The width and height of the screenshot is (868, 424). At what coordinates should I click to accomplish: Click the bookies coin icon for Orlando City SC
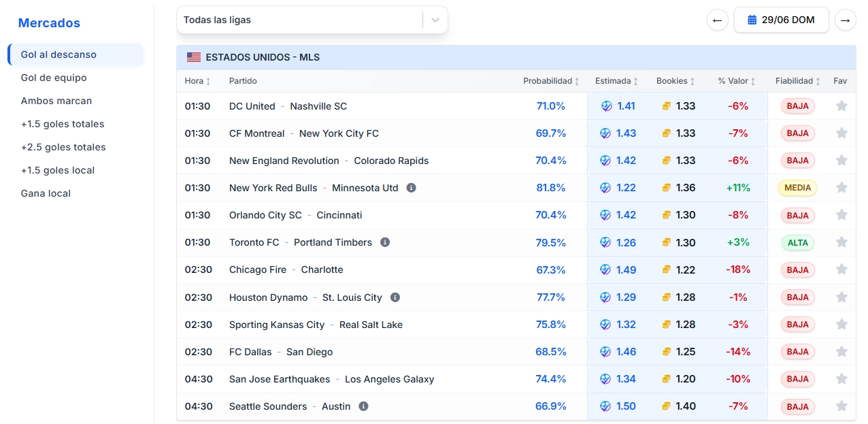[667, 215]
